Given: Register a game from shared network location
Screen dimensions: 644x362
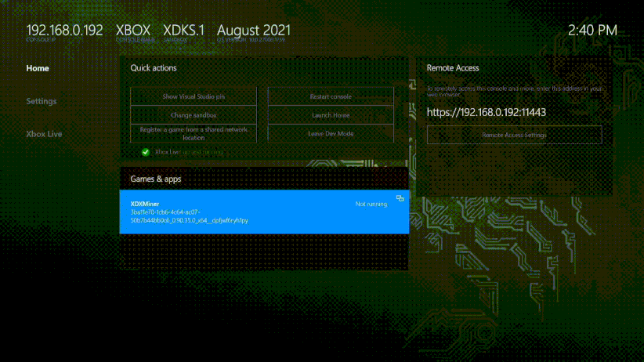Looking at the screenshot, I should [194, 133].
